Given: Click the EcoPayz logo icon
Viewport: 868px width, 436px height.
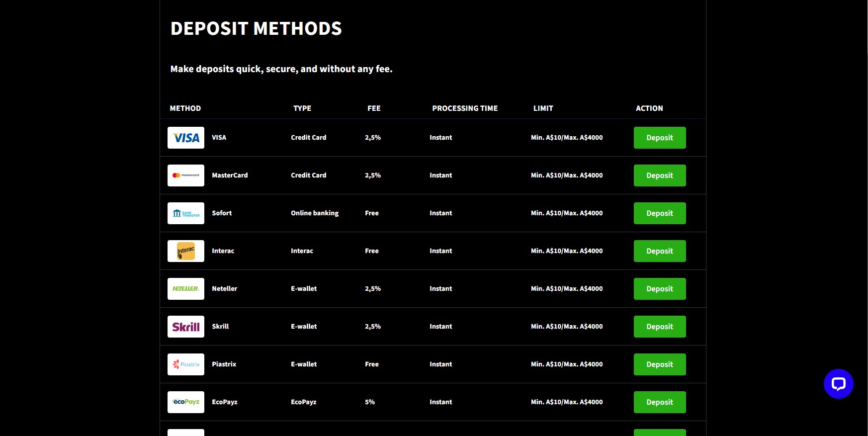Looking at the screenshot, I should tap(186, 402).
